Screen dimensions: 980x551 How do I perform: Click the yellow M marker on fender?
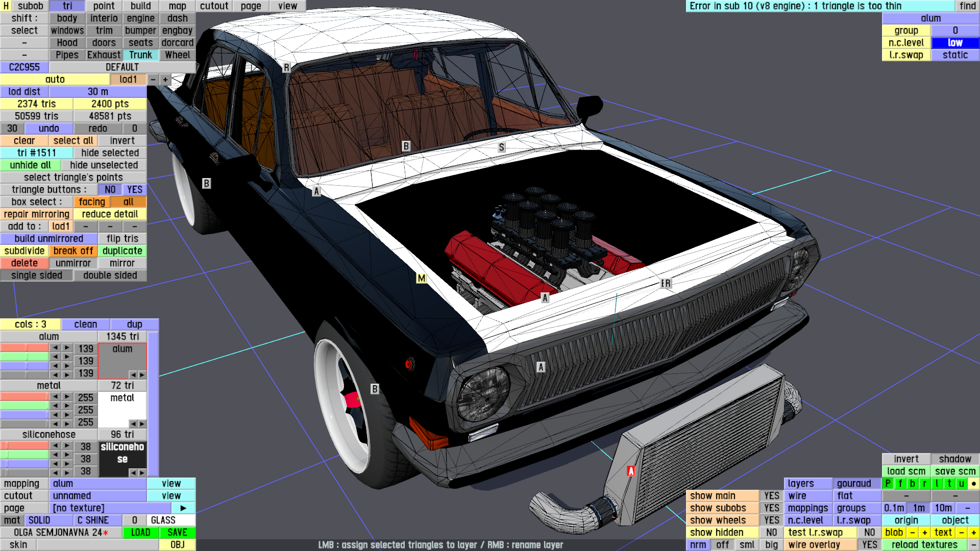click(421, 279)
